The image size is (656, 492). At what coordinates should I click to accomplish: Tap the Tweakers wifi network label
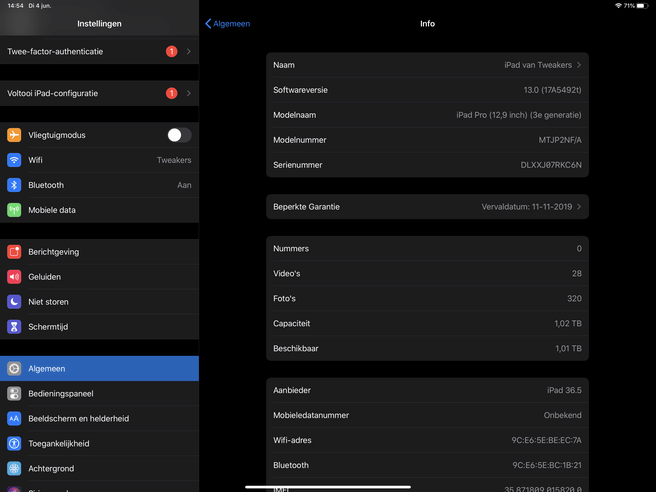174,160
